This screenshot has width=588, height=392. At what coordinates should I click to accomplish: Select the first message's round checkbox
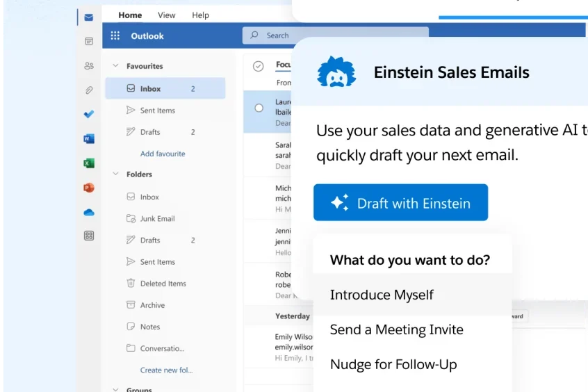259,108
